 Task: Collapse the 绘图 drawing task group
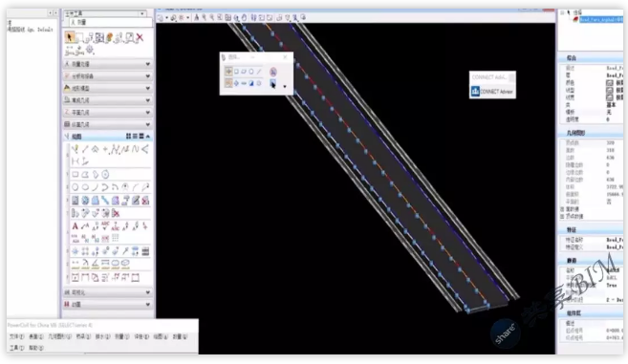point(148,137)
